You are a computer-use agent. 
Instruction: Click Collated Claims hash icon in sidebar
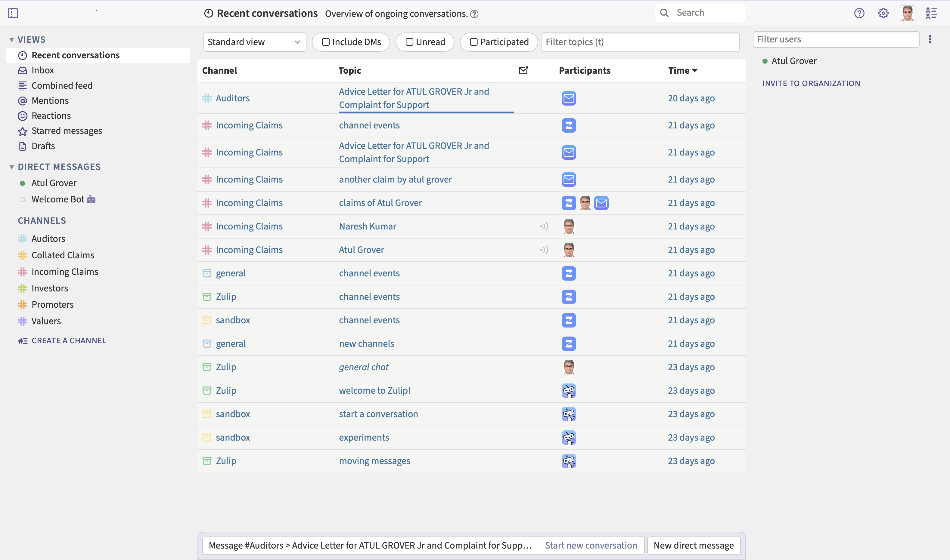(x=23, y=255)
